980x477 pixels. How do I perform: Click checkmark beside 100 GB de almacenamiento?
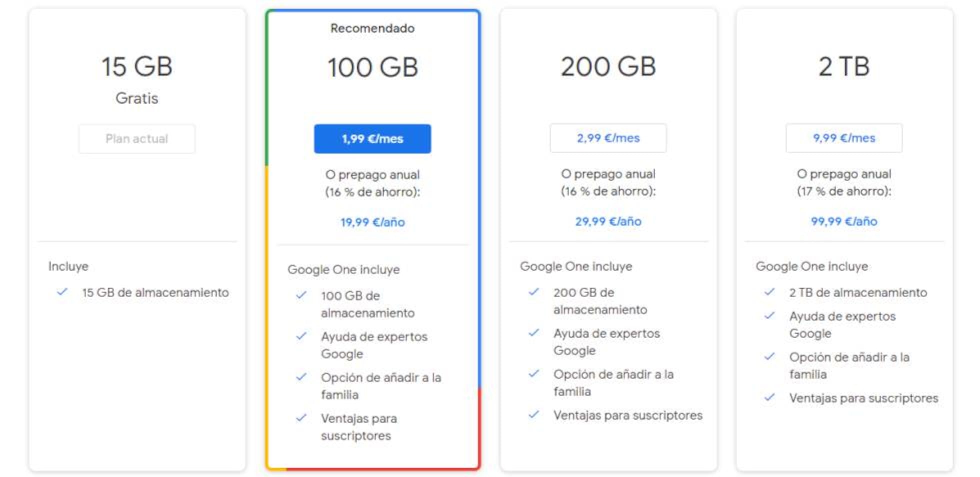[x=301, y=295]
